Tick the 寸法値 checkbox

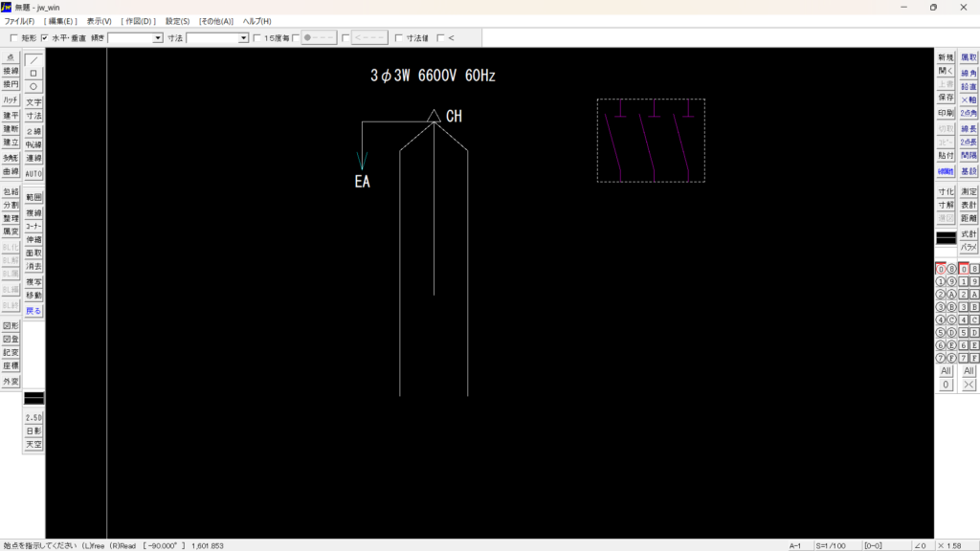tap(399, 38)
